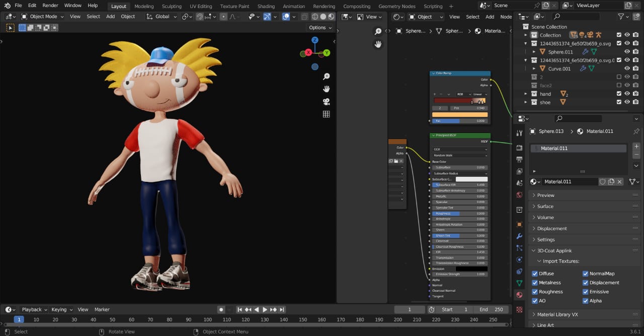
Task: Expand the Surface panel
Action: click(x=545, y=207)
